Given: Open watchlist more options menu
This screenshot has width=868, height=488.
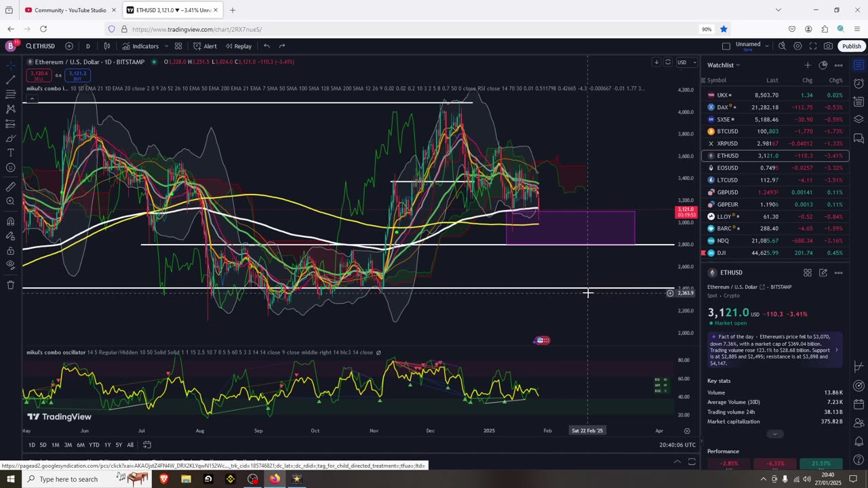Looking at the screenshot, I should tap(838, 65).
